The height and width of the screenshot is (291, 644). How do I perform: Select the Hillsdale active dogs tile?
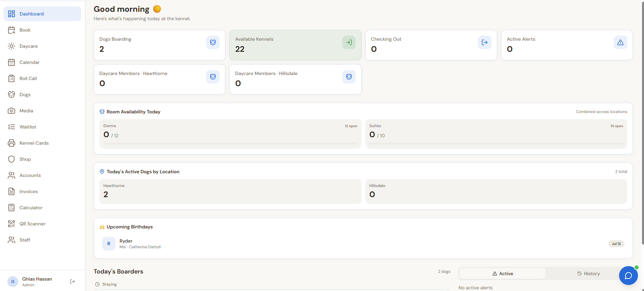pyautogui.click(x=496, y=191)
